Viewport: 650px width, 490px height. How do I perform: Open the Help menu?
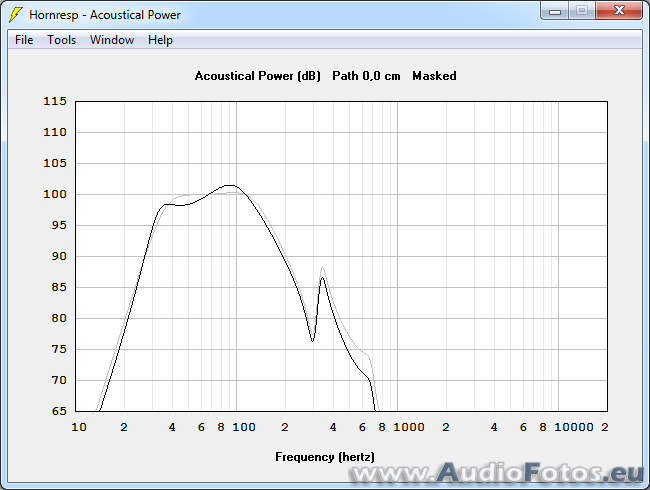[x=160, y=40]
